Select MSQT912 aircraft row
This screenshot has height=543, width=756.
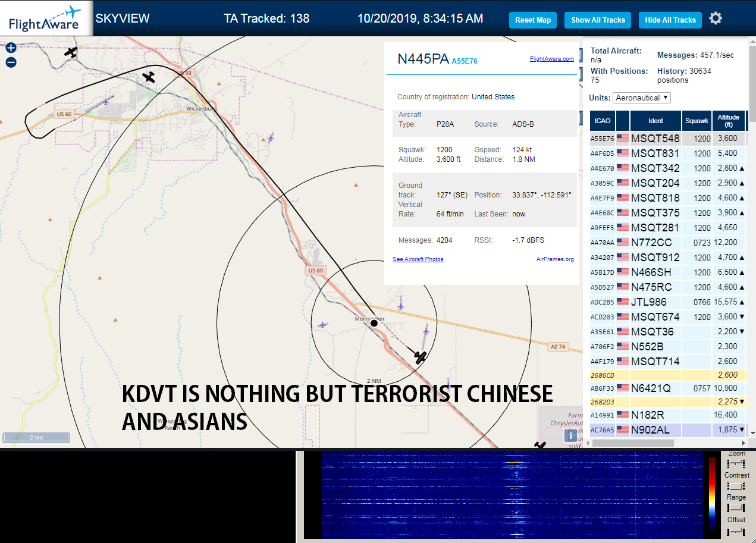(x=669, y=258)
